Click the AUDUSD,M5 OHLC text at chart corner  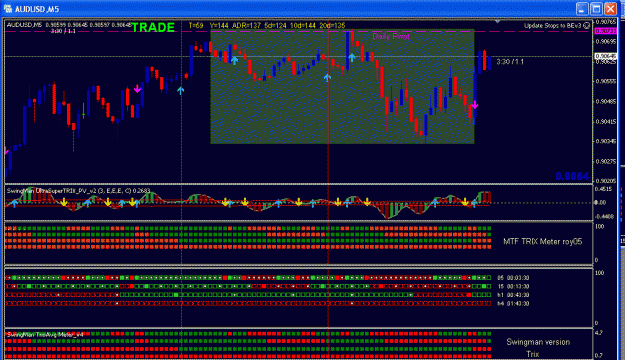(69, 25)
